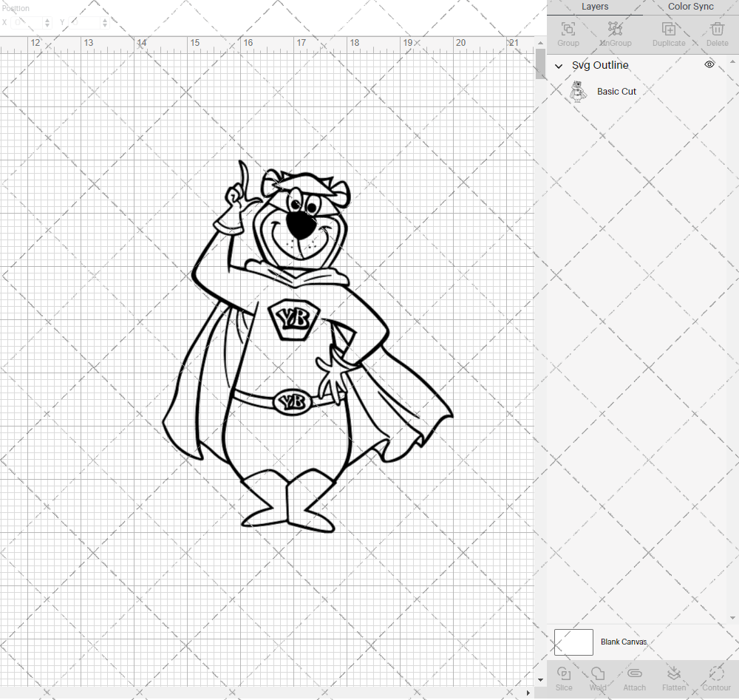This screenshot has height=700, width=739.
Task: Collapse the Svg Outline group
Action: coord(559,66)
